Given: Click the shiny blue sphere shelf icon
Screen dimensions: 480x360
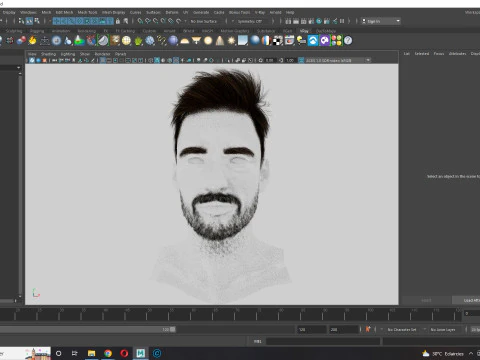Looking at the screenshot, I should (255, 40).
